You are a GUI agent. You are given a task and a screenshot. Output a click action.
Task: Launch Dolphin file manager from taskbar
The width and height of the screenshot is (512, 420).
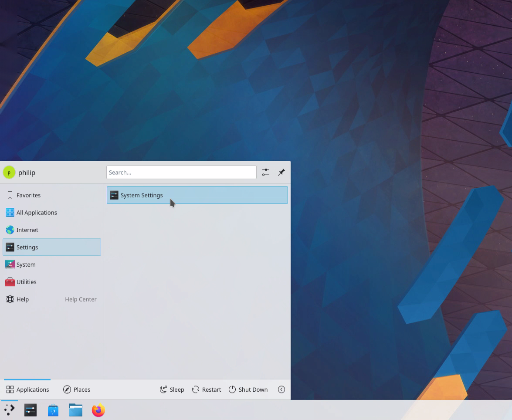76,410
